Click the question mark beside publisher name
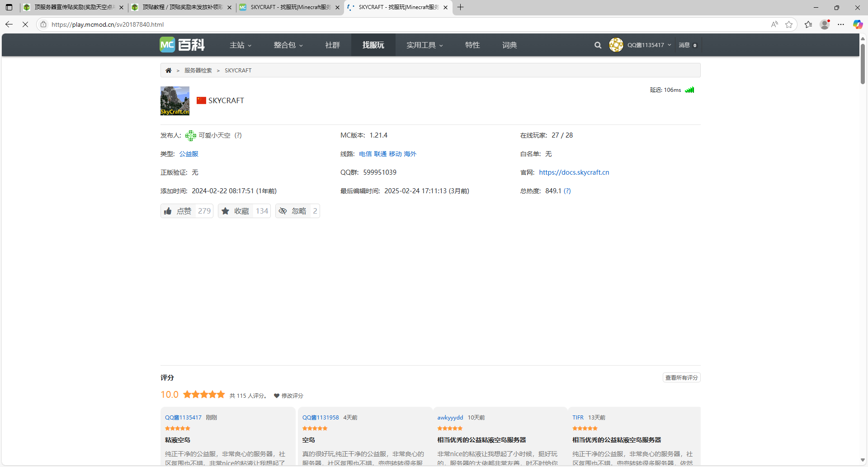868x467 pixels. pyautogui.click(x=238, y=135)
